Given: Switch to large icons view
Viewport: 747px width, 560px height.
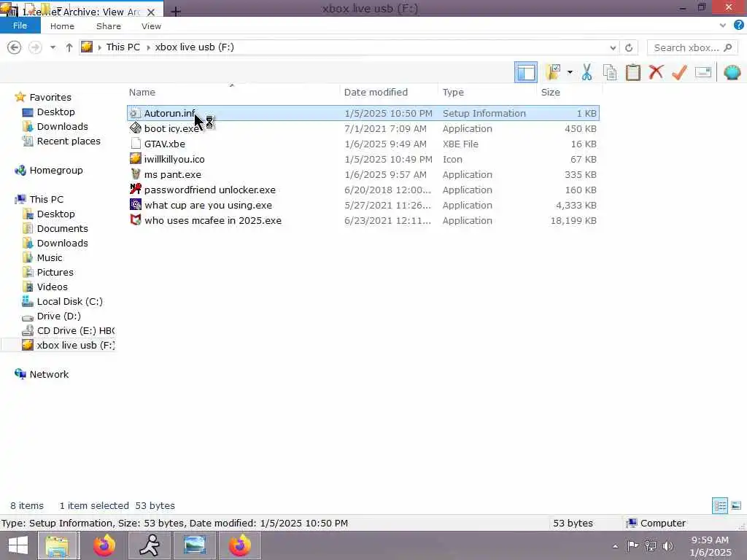Looking at the screenshot, I should 736,506.
